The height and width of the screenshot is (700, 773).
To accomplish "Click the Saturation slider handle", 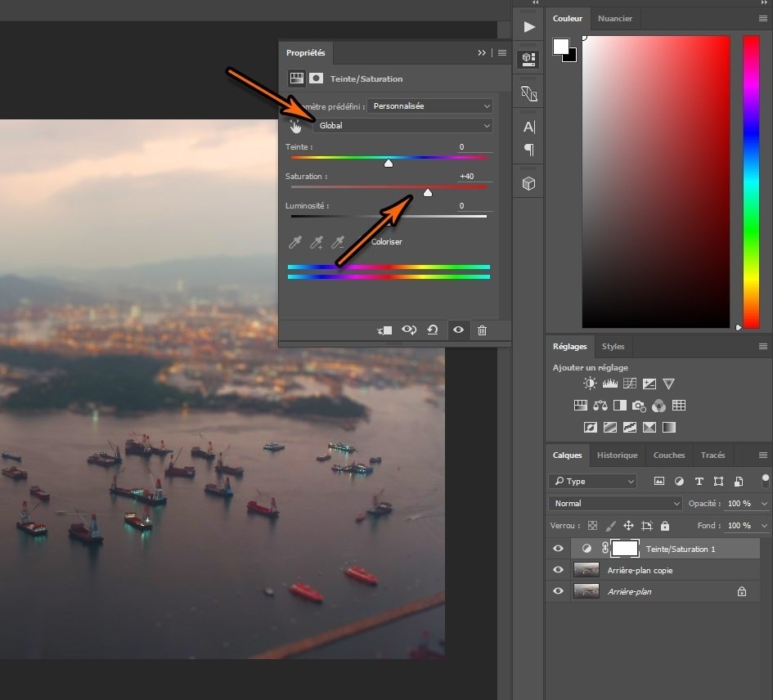I will (427, 192).
